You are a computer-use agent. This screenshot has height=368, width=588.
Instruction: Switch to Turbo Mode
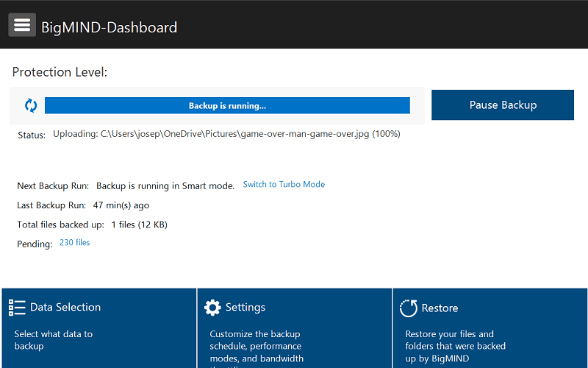point(284,185)
